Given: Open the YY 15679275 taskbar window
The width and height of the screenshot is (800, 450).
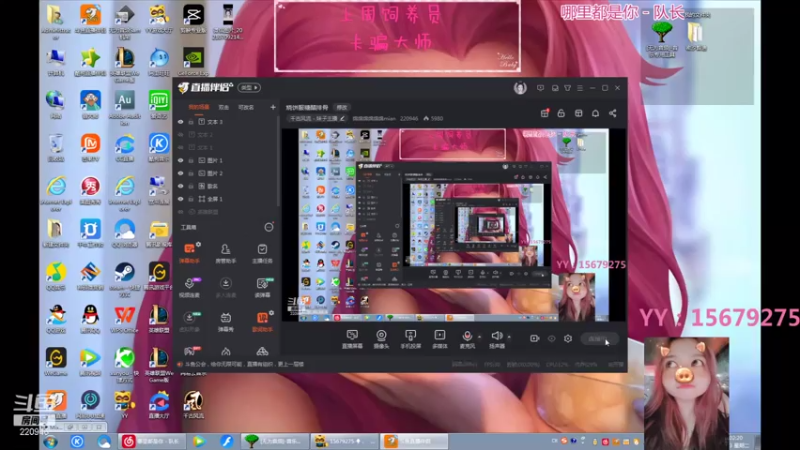Looking at the screenshot, I should 345,441.
